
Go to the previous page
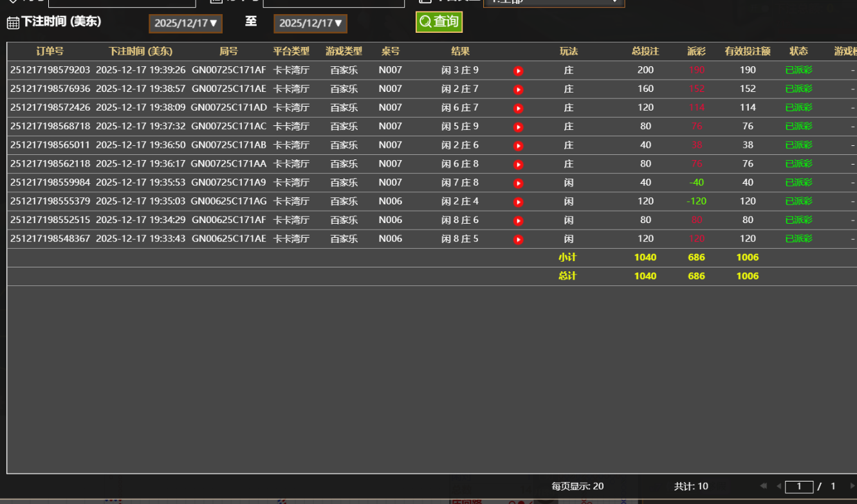click(779, 486)
